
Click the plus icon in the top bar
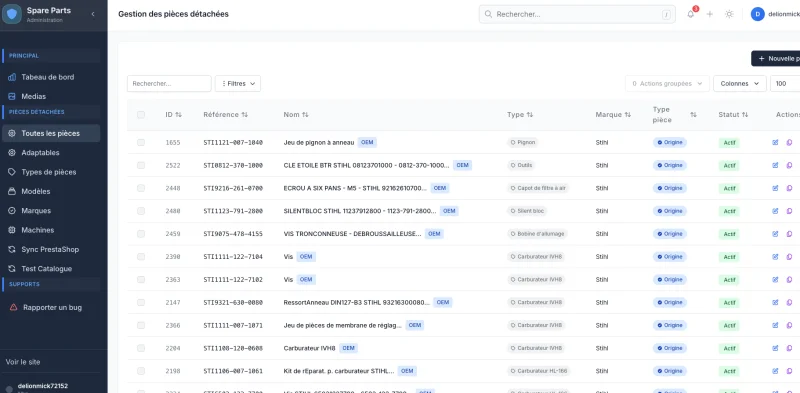pyautogui.click(x=709, y=14)
